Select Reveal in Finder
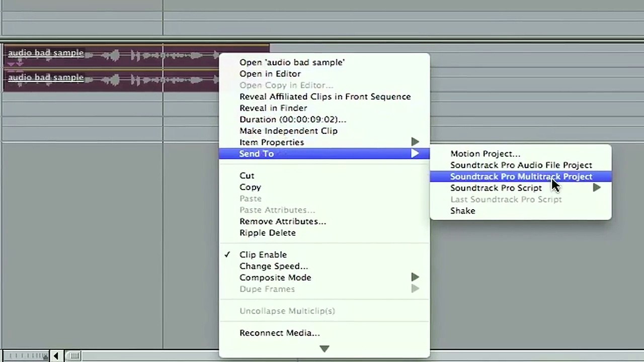 click(325, 108)
